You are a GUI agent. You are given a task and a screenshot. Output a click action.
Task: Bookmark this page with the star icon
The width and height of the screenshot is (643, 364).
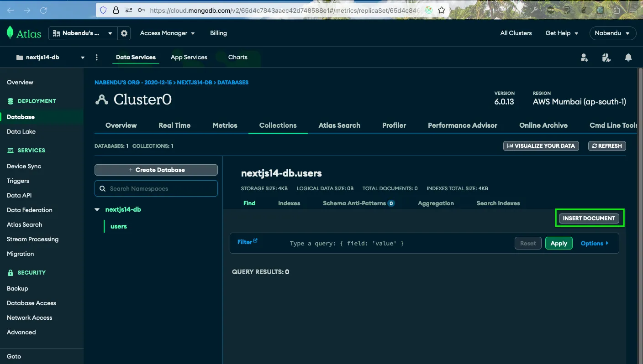pos(442,10)
